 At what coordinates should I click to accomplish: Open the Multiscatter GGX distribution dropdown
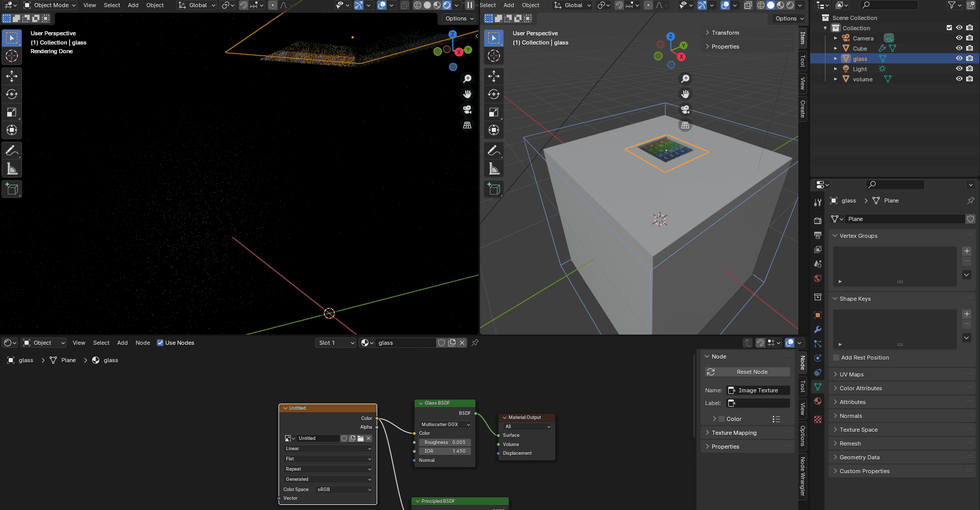pos(445,425)
